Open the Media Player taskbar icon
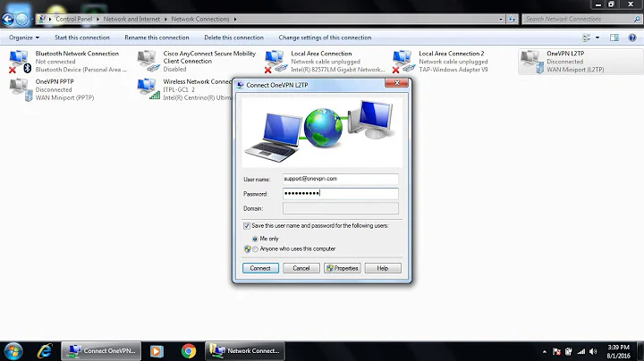Screen dimensions: 644x361 point(157,351)
